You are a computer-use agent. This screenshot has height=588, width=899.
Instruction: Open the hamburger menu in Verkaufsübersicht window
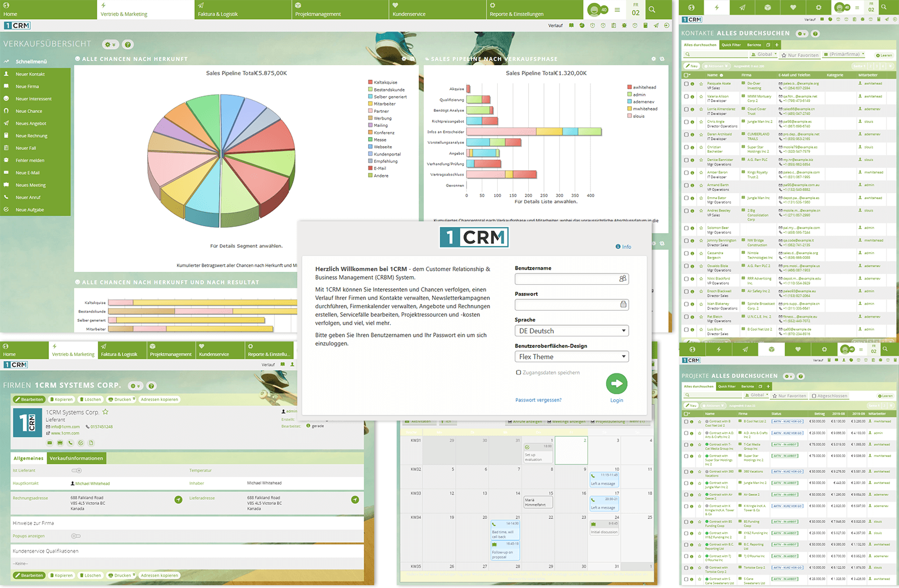[x=618, y=10]
